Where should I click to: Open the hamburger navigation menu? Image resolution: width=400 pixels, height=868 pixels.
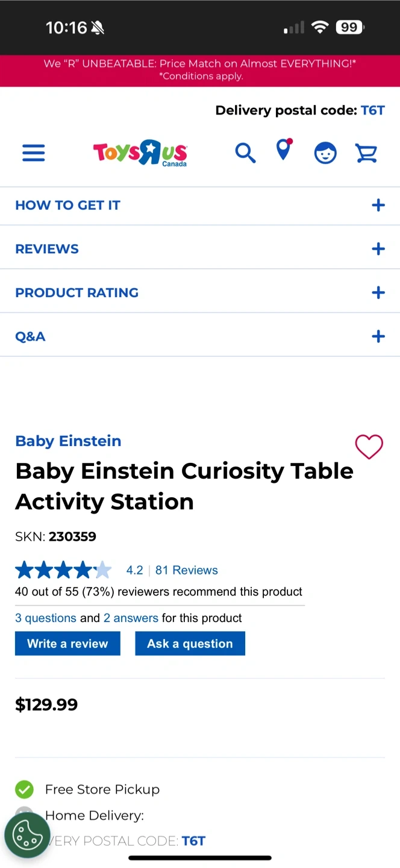pyautogui.click(x=34, y=153)
